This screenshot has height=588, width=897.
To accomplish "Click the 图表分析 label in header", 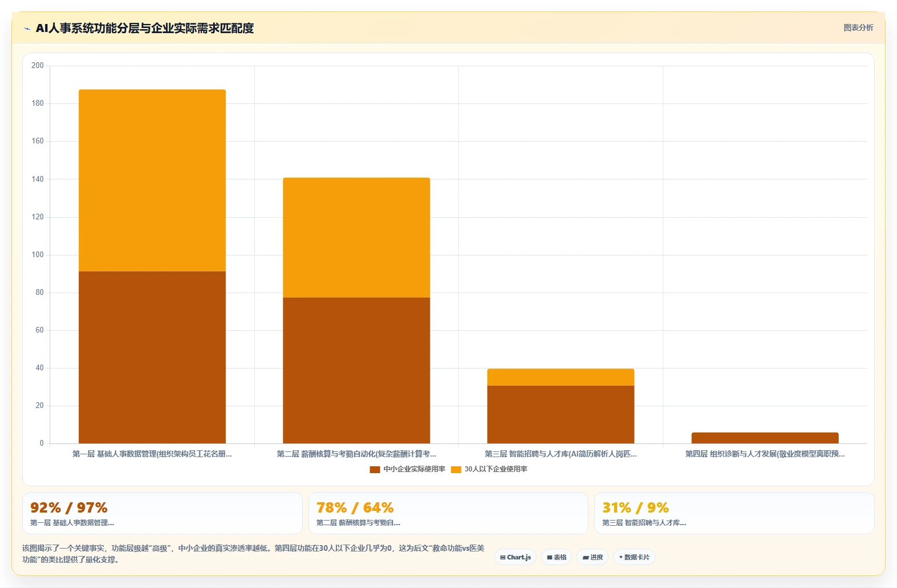I will [858, 27].
